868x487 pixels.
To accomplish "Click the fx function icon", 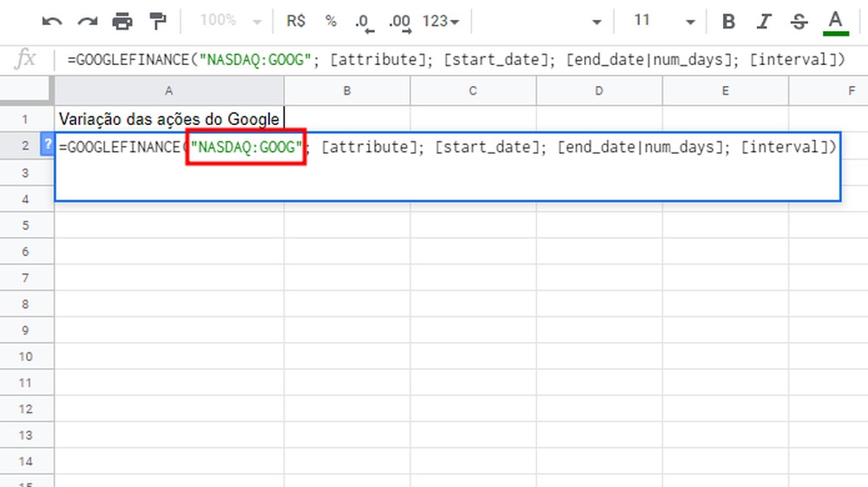I will pyautogui.click(x=25, y=58).
